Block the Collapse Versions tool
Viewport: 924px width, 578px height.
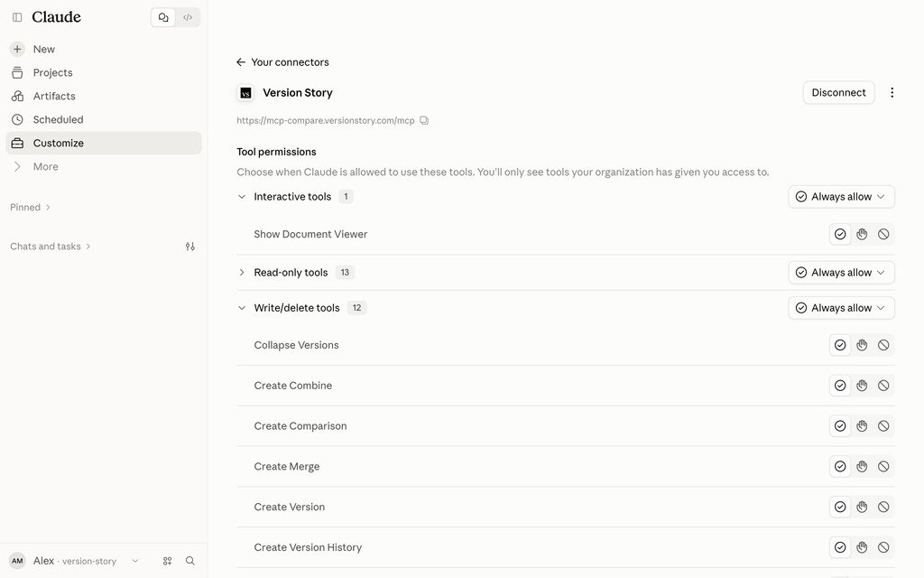[x=883, y=345]
